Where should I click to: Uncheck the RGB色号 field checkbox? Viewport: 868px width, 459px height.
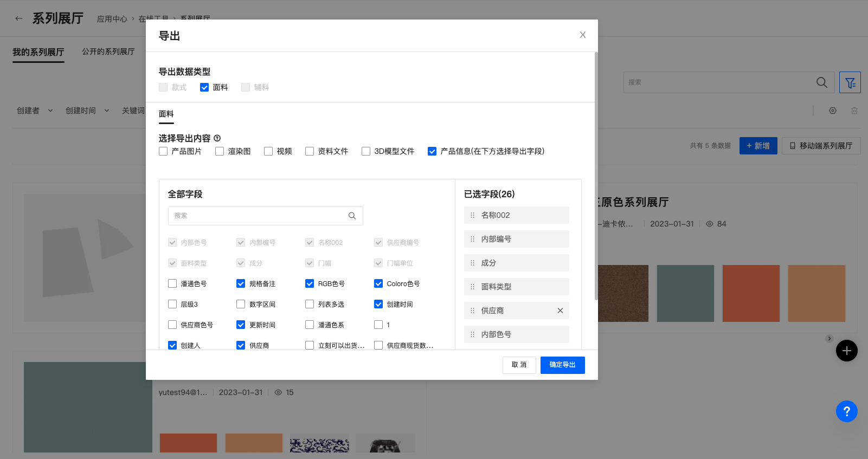point(310,283)
